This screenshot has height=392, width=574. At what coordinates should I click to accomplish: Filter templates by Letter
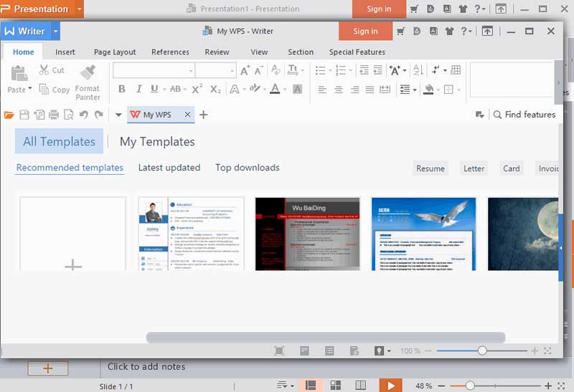coord(474,168)
